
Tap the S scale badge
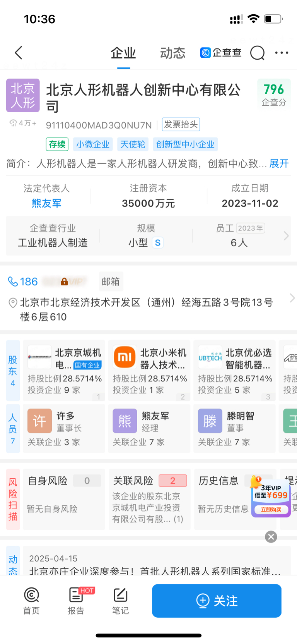(157, 243)
